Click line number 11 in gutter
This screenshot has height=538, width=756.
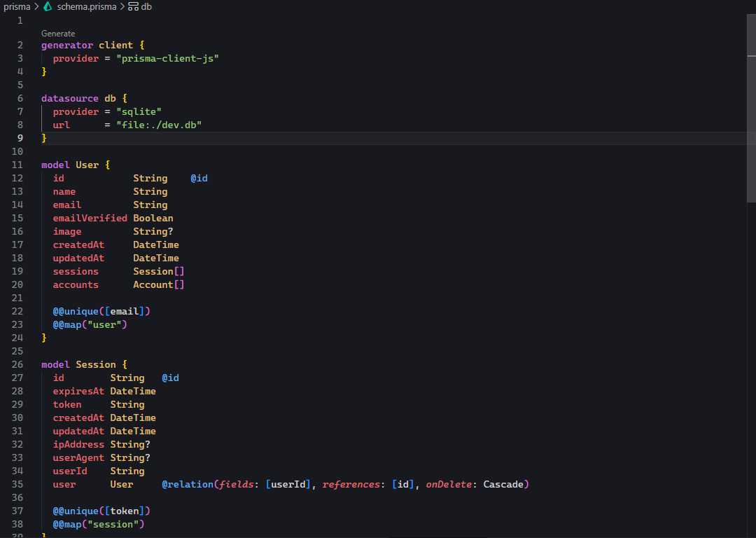point(17,165)
